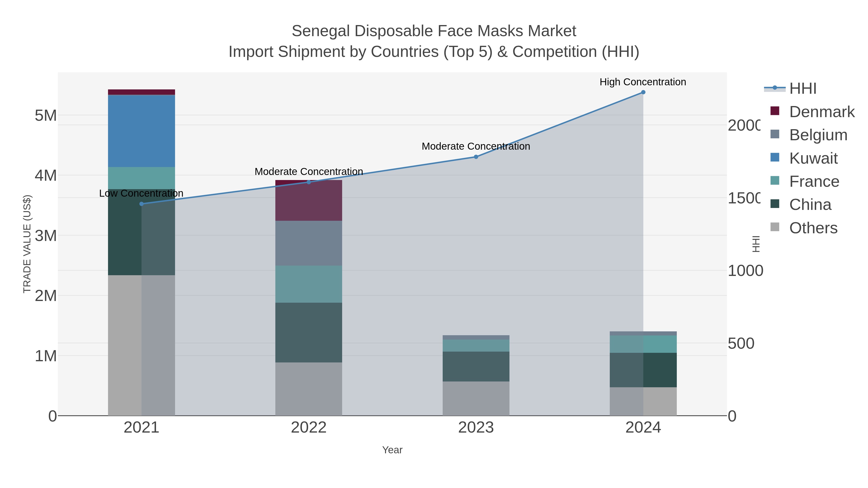The height and width of the screenshot is (488, 868).
Task: Click the Kuwait blue legend swatch
Action: pos(775,157)
